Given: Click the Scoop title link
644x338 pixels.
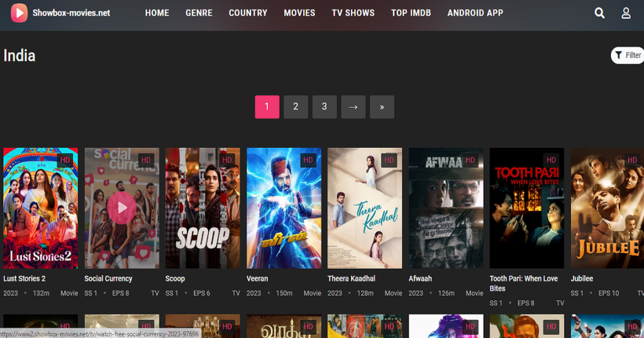Looking at the screenshot, I should [175, 278].
